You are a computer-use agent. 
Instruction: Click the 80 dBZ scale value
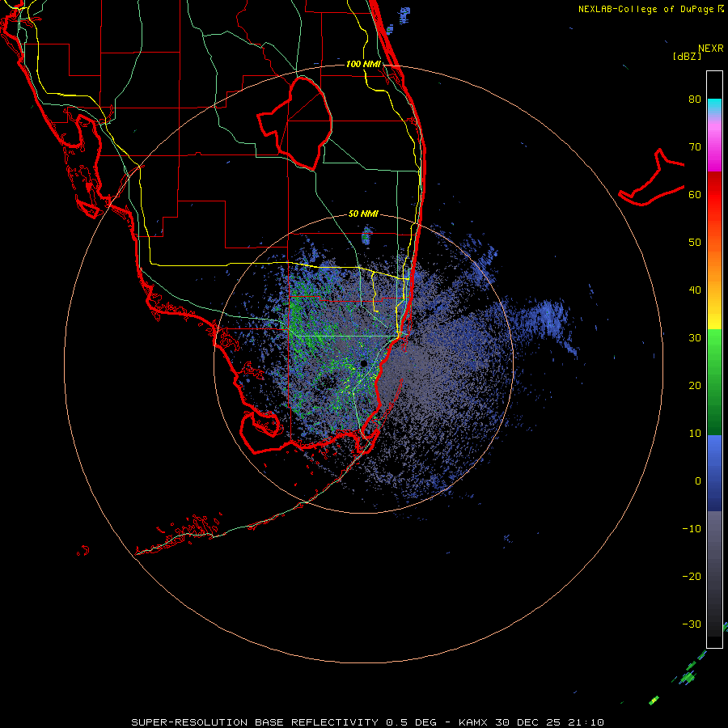[x=695, y=99]
